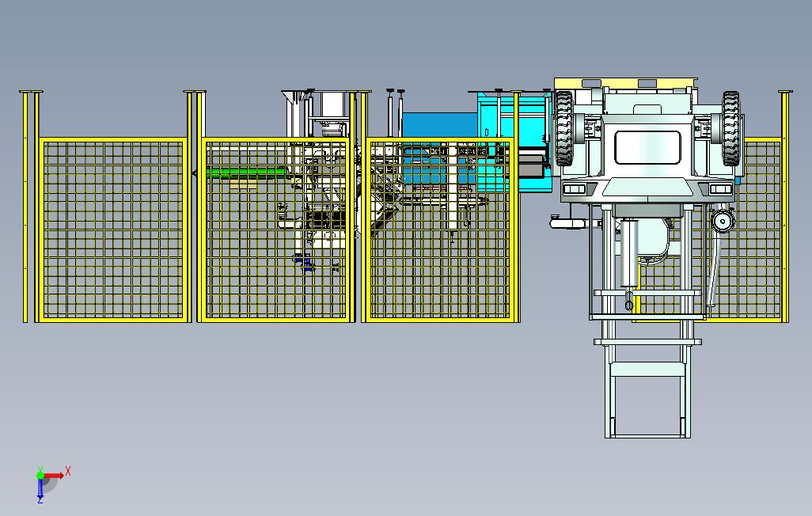Image resolution: width=812 pixels, height=516 pixels.
Task: Select the forklift cab roof window
Action: (647, 148)
